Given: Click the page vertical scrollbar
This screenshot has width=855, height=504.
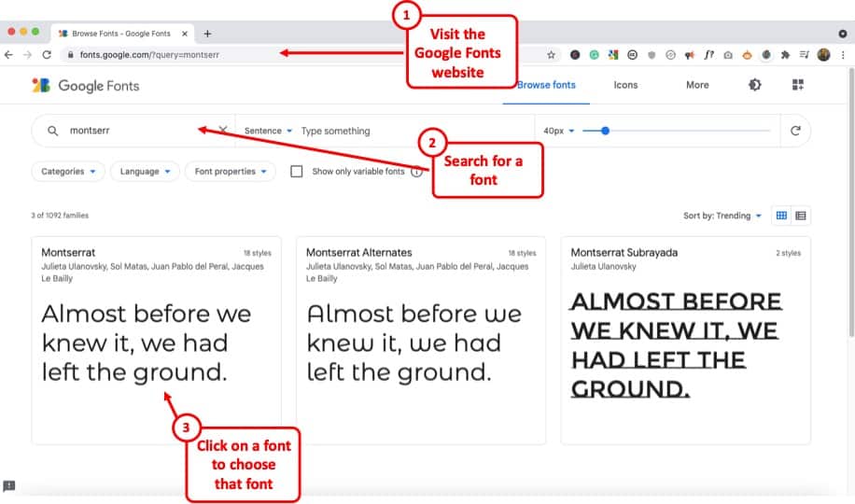Looking at the screenshot, I should pyautogui.click(x=850, y=202).
